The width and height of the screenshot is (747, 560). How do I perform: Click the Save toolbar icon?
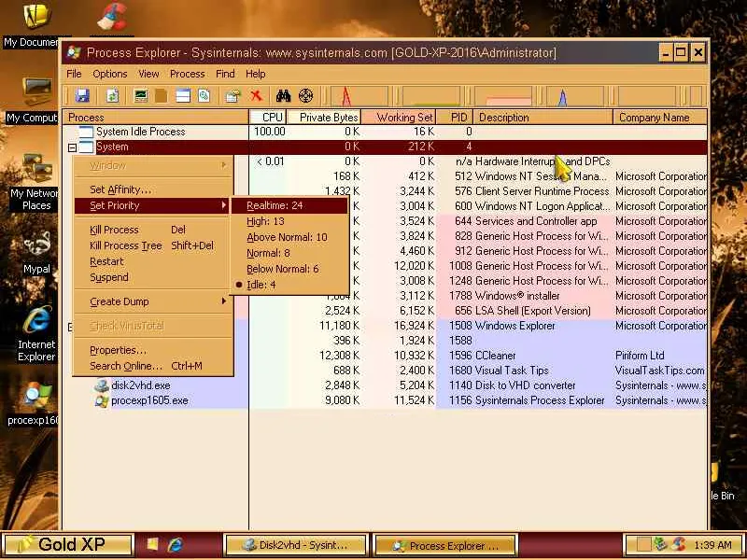[x=82, y=96]
